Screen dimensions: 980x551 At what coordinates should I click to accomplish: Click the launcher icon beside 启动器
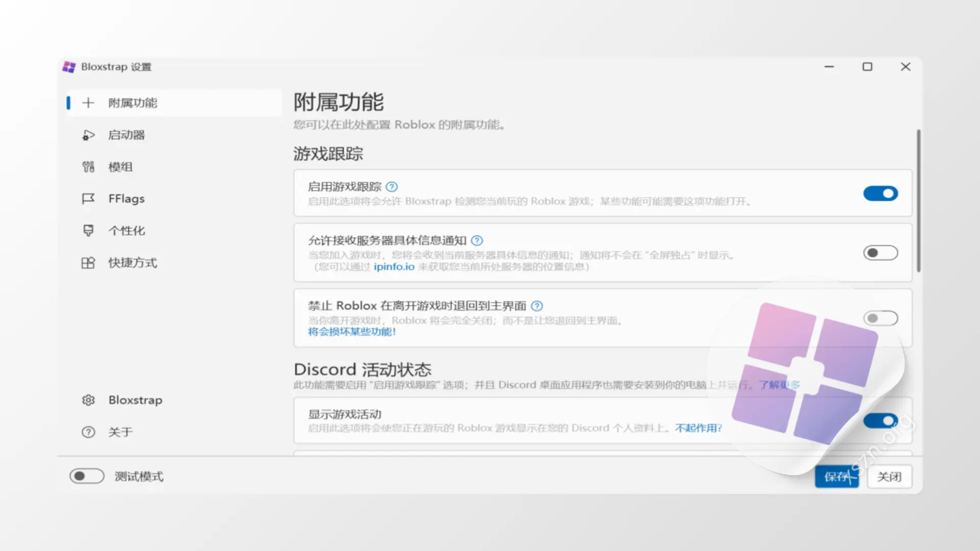pos(88,135)
